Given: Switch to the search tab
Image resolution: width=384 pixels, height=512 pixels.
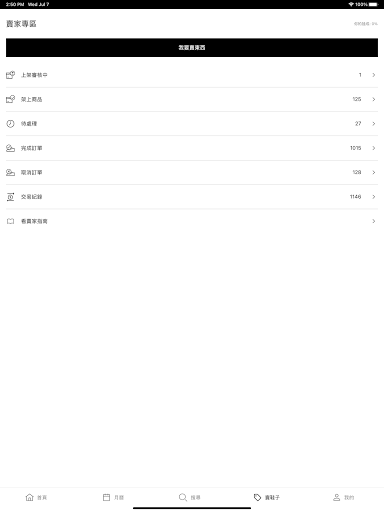Looking at the screenshot, I should click(190, 497).
